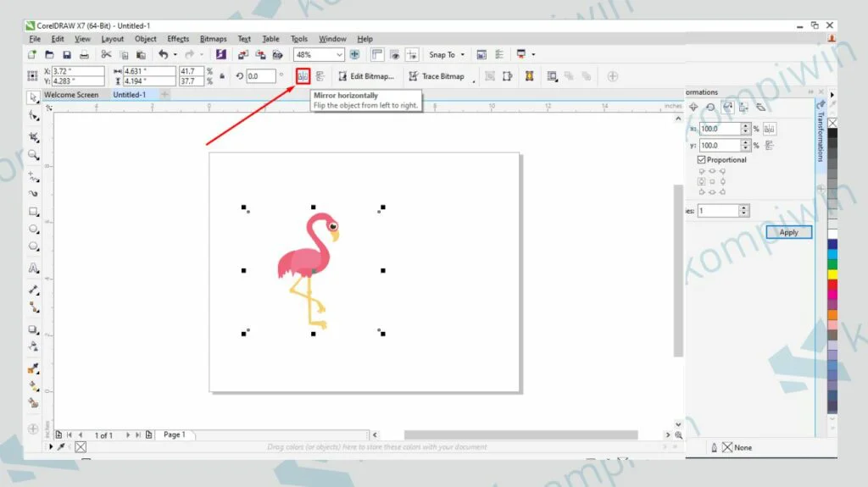This screenshot has height=487, width=868.
Task: Select the center anchor point box
Action: click(712, 180)
